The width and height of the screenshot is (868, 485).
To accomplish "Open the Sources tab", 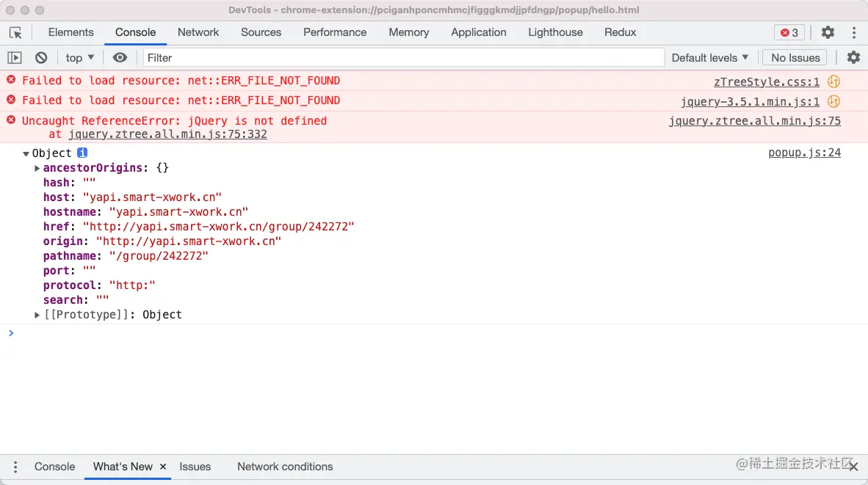I will point(261,32).
